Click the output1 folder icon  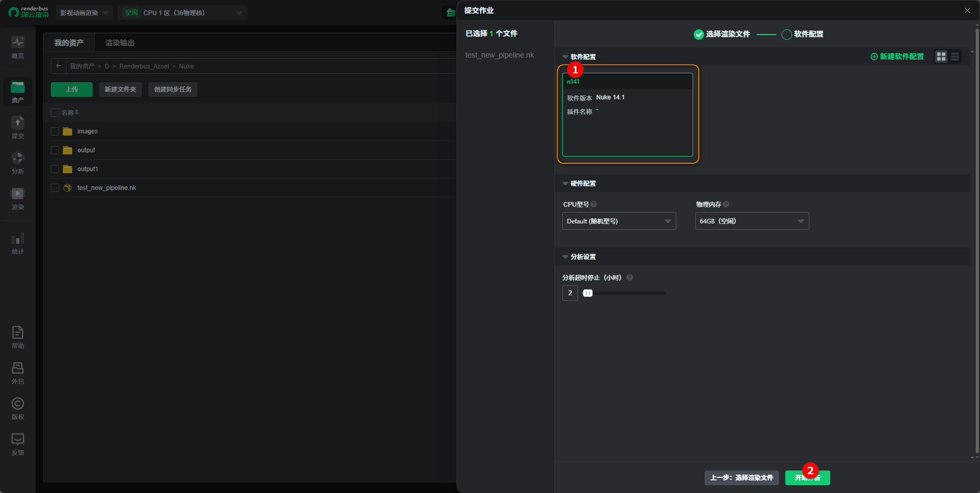click(68, 169)
